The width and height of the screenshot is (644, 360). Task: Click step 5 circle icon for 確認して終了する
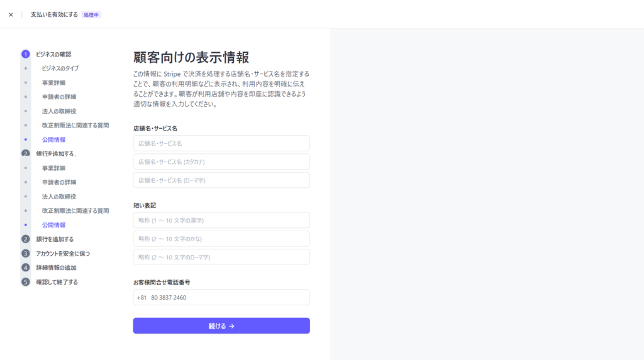point(25,282)
